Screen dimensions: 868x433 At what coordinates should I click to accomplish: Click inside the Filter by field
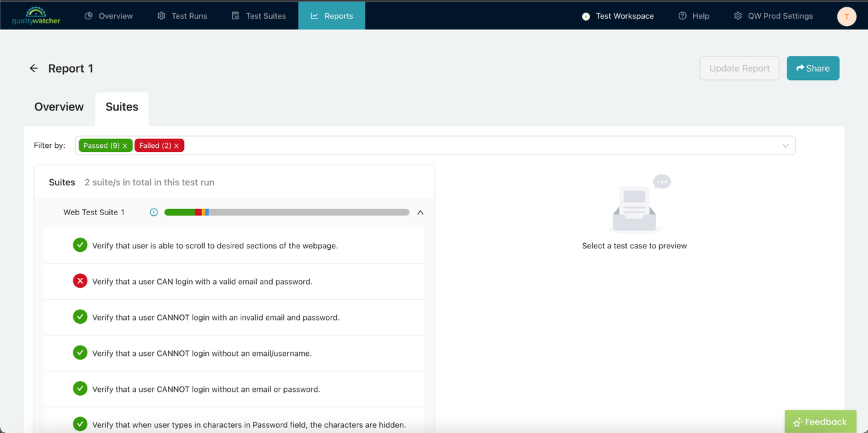click(x=435, y=146)
